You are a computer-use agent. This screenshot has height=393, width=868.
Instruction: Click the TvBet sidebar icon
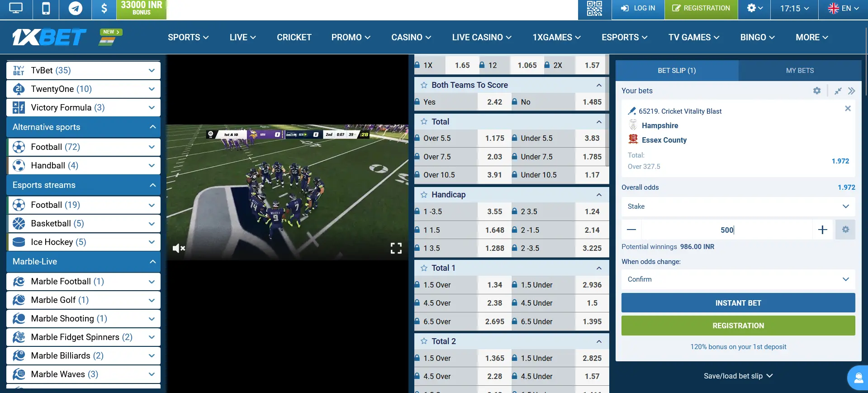[19, 70]
